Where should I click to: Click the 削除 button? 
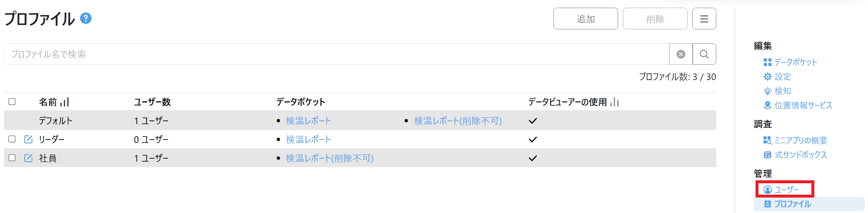pyautogui.click(x=655, y=19)
